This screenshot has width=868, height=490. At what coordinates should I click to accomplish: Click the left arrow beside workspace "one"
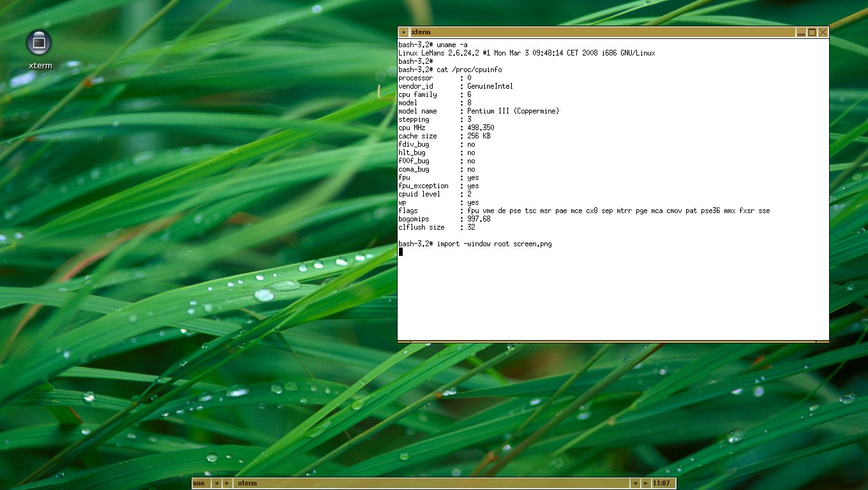click(216, 483)
